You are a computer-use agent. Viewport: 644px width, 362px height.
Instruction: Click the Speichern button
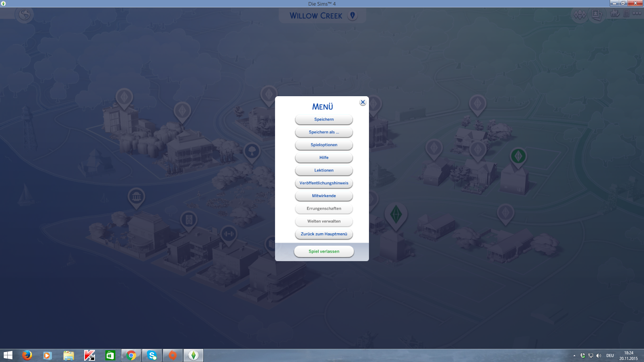(x=324, y=119)
